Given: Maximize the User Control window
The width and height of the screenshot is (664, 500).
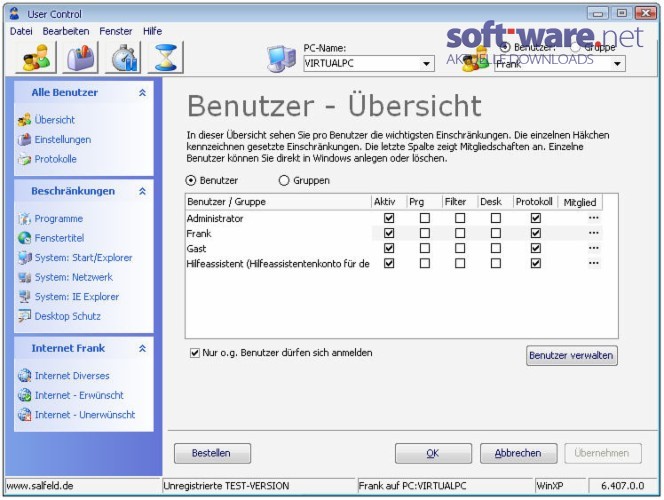Looking at the screenshot, I should tap(622, 14).
